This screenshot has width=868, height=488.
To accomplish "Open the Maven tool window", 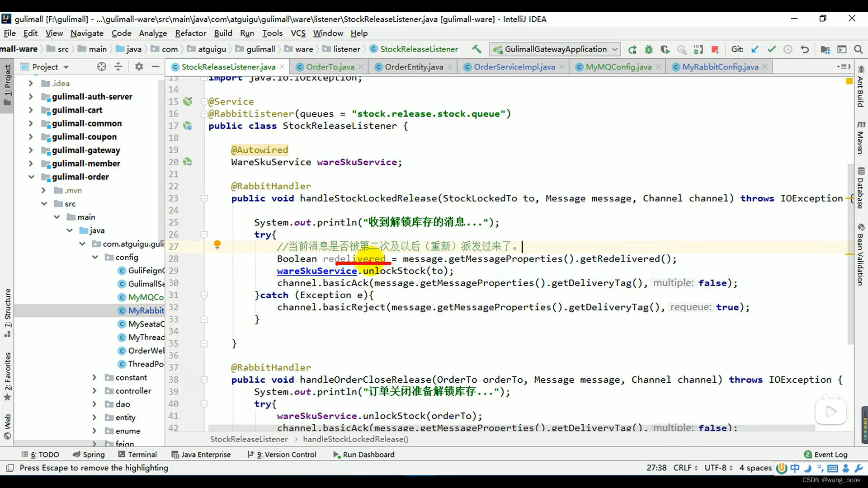I will (861, 137).
